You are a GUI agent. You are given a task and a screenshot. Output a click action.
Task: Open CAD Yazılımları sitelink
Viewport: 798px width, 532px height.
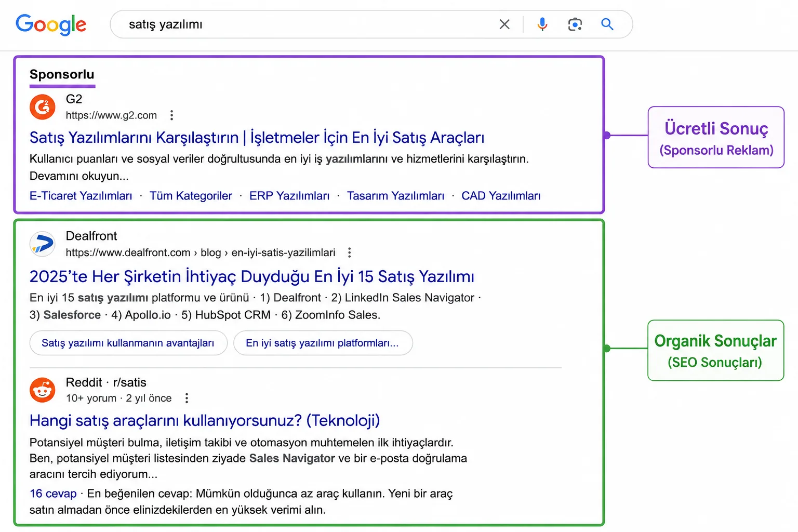[x=501, y=196]
